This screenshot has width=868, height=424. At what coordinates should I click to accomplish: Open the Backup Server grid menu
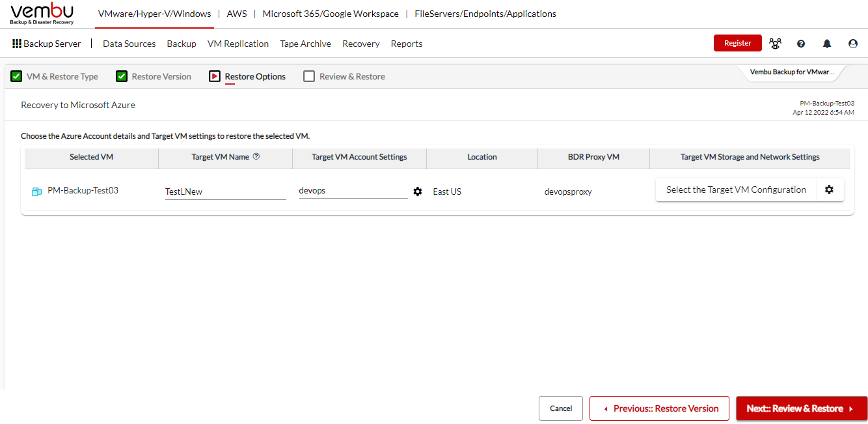(x=47, y=44)
